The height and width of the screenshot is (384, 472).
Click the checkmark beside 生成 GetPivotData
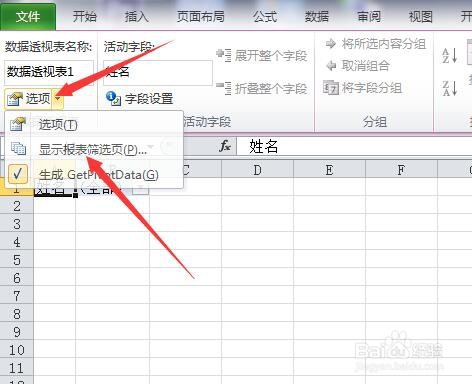click(x=18, y=174)
